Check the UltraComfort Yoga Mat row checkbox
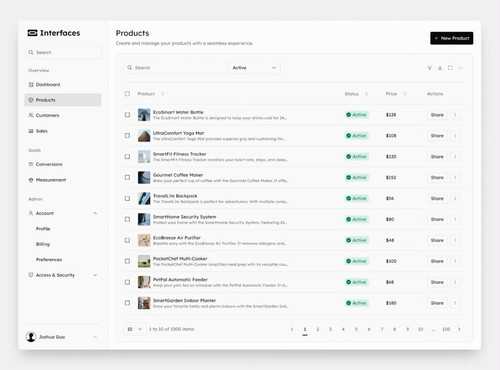Screen dimensions: 500x370 pos(127,136)
